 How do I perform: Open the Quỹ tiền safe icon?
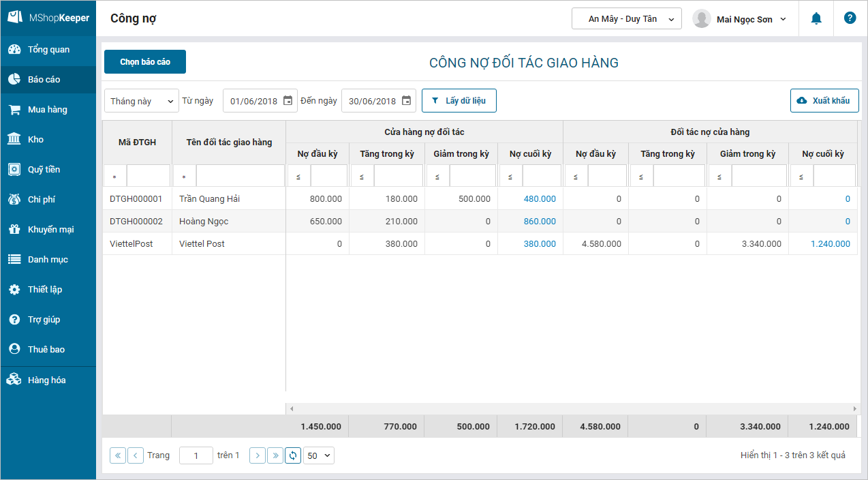pyautogui.click(x=14, y=170)
